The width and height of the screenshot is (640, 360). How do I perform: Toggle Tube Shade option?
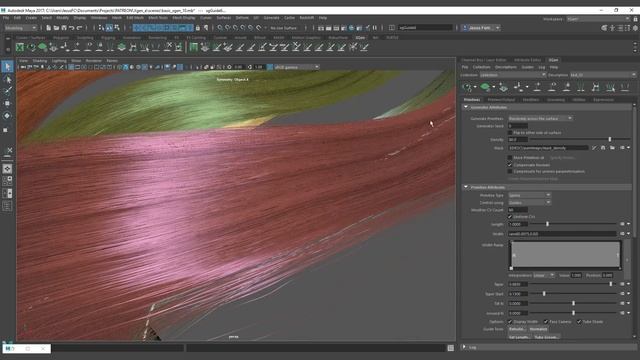coord(579,322)
